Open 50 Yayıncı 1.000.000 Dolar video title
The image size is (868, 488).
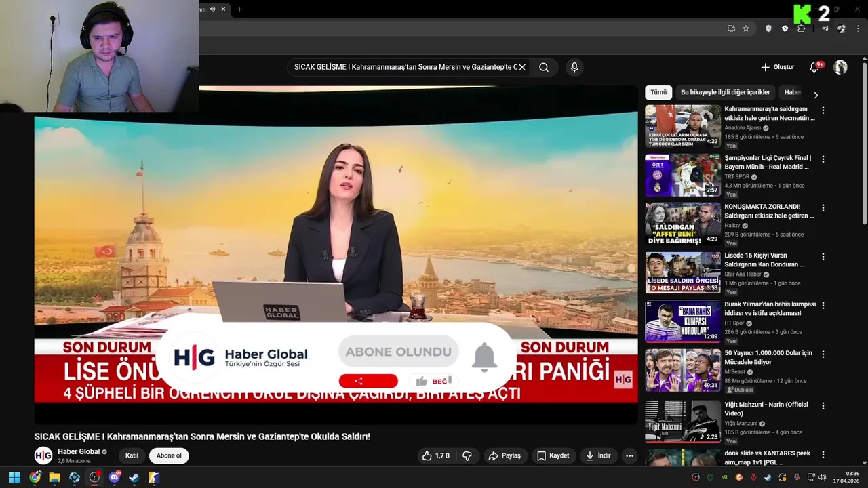[768, 357]
